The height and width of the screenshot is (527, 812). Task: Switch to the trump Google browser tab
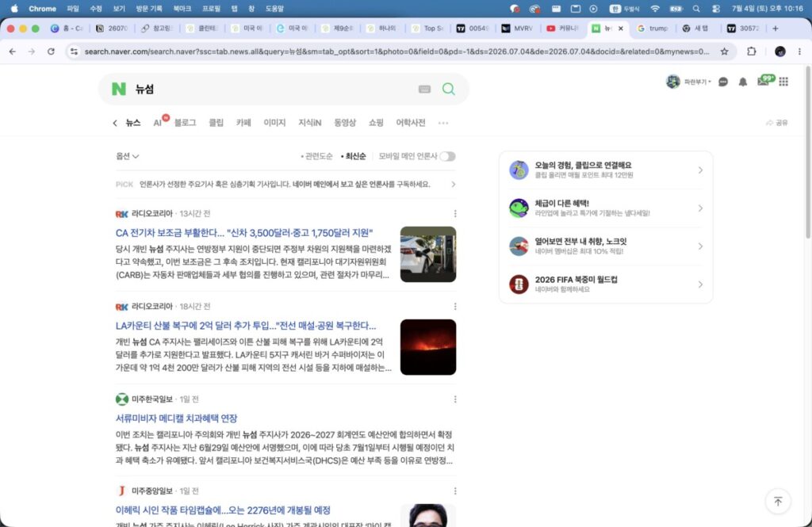tap(653, 29)
